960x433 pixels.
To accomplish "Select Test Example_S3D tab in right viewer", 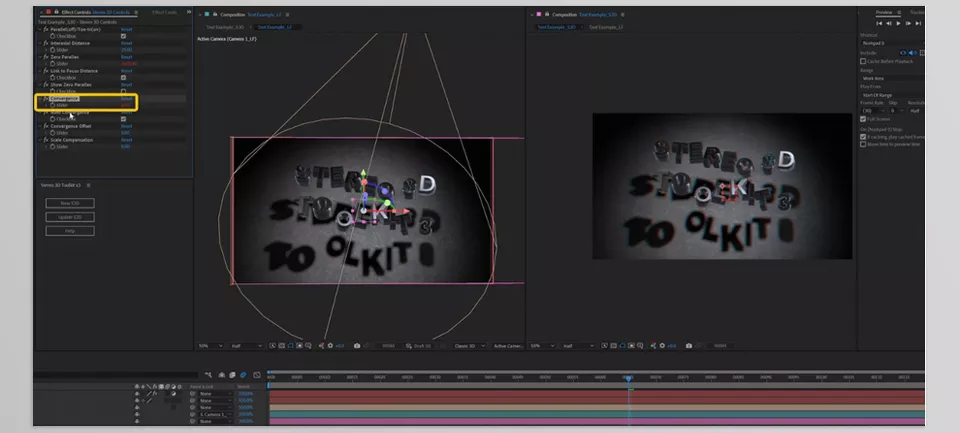I will click(x=557, y=27).
